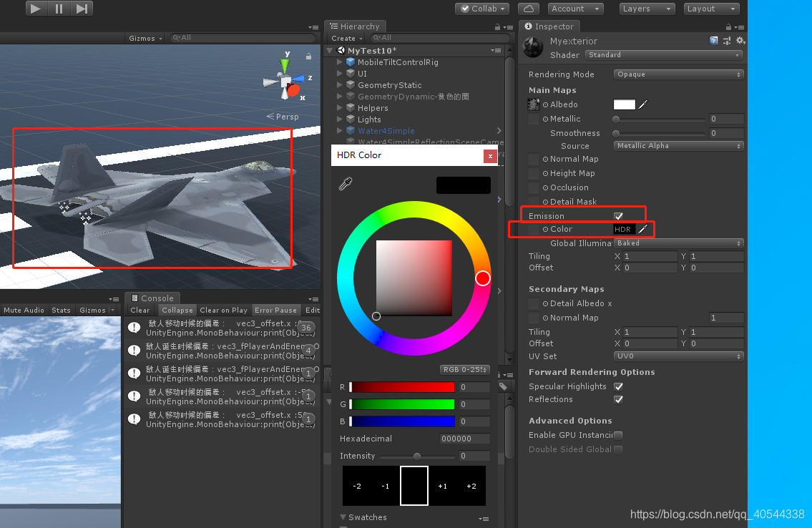
Task: Toggle Mute Audio in Game view
Action: point(24,310)
